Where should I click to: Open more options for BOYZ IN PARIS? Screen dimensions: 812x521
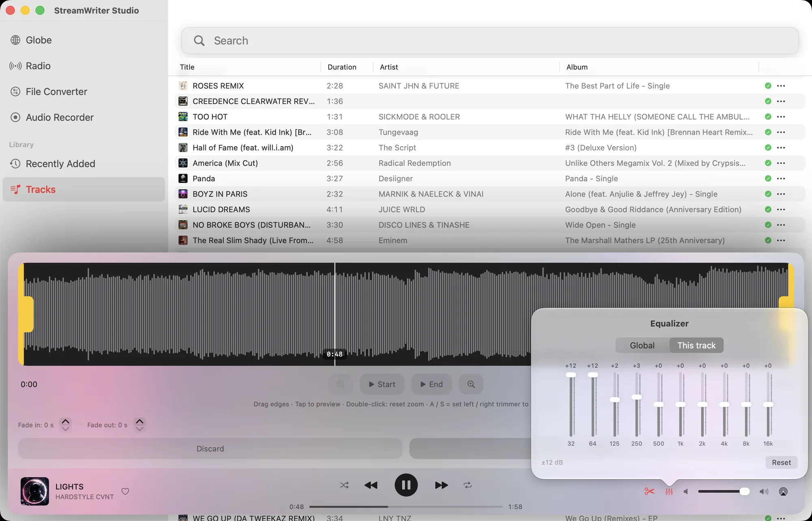(781, 194)
